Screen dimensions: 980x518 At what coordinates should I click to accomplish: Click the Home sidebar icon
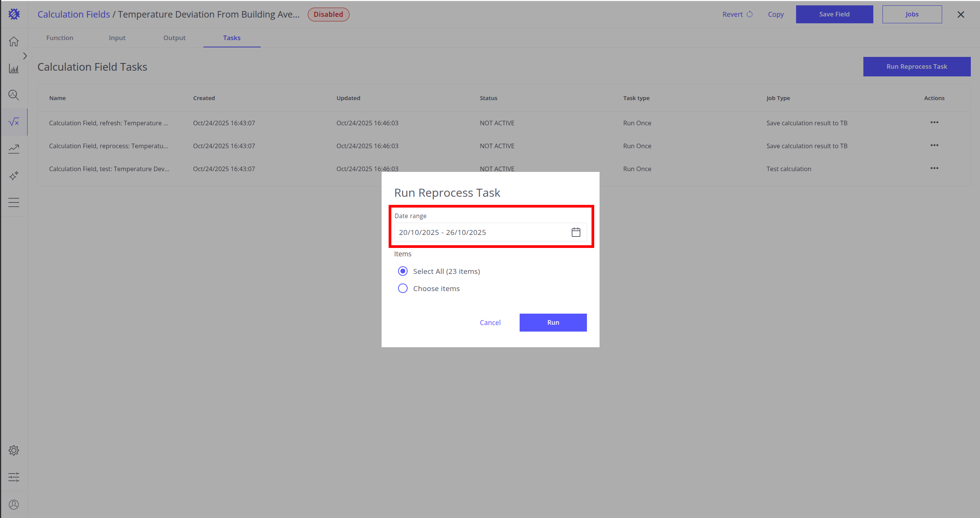click(x=14, y=41)
